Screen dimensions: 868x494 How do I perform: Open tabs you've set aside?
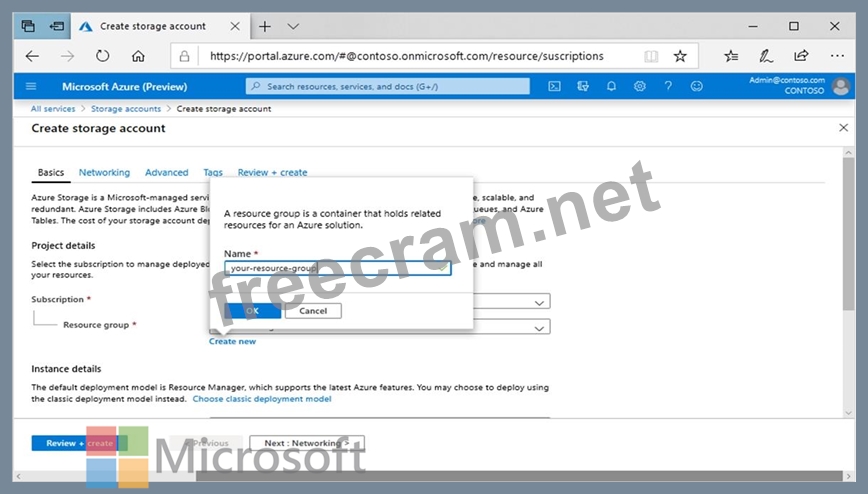[x=28, y=26]
